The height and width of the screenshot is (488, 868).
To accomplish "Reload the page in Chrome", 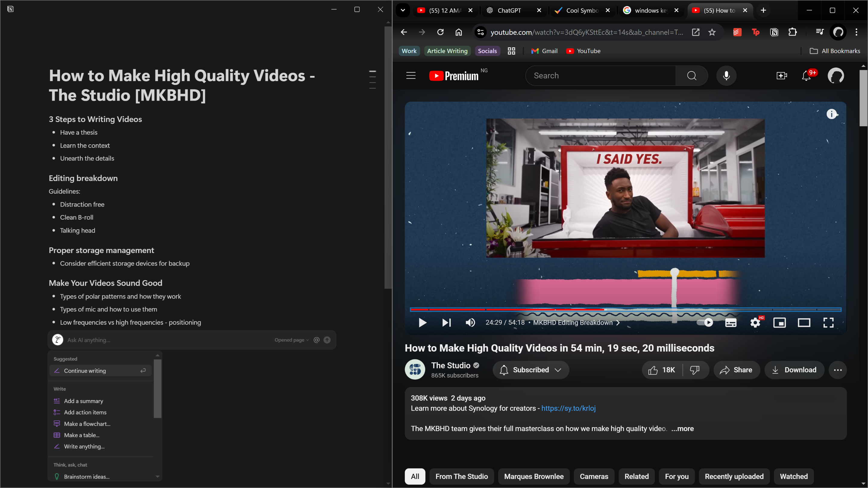I will coord(440,32).
